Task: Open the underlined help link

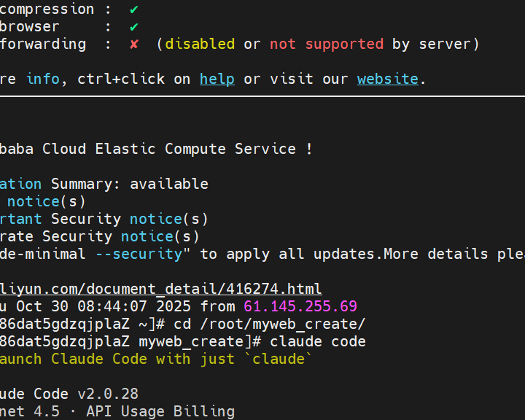Action: (x=217, y=79)
